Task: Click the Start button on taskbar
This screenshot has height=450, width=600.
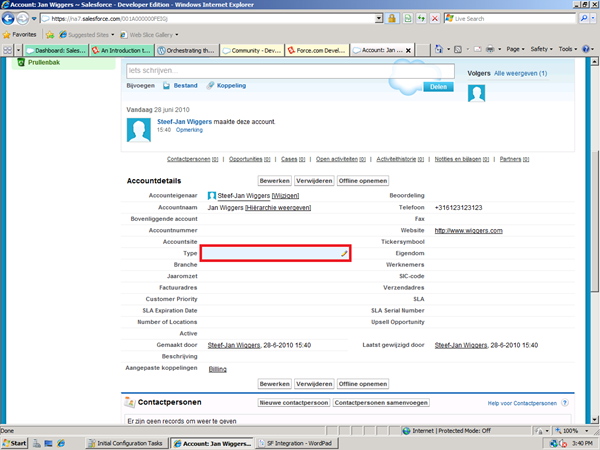Action: [x=15, y=443]
